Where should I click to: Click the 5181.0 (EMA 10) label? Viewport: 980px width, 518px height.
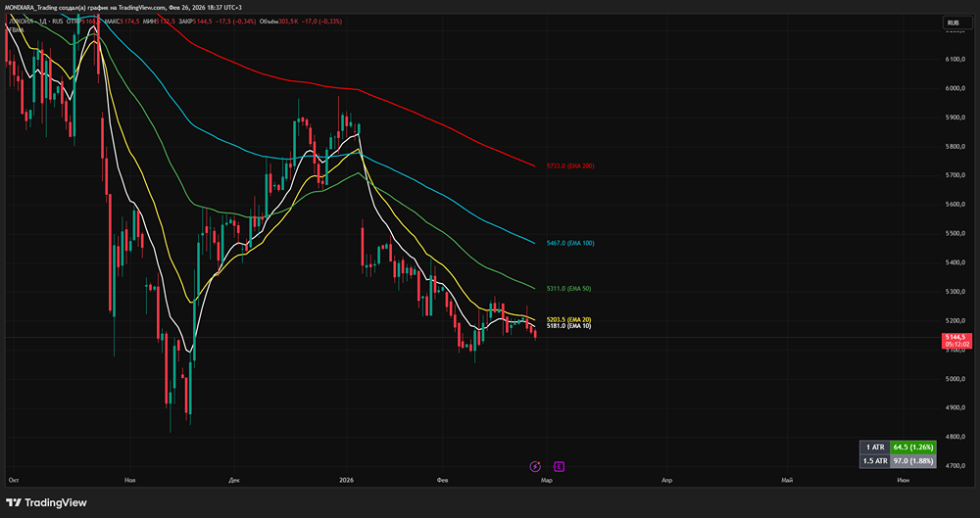click(568, 326)
